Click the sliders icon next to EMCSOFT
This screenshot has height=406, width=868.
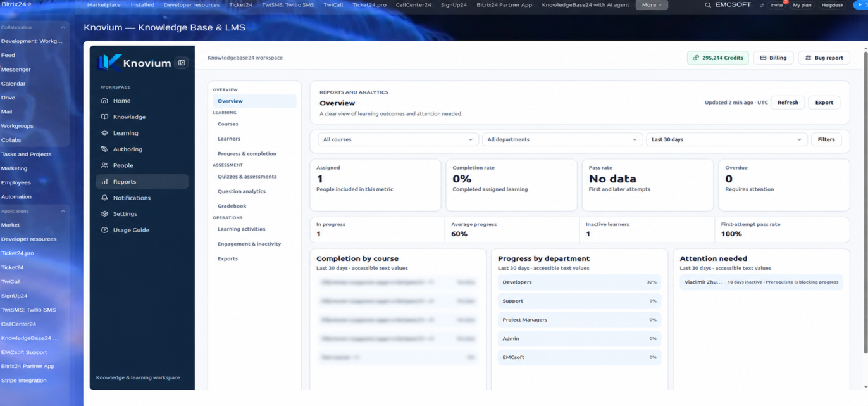(762, 5)
